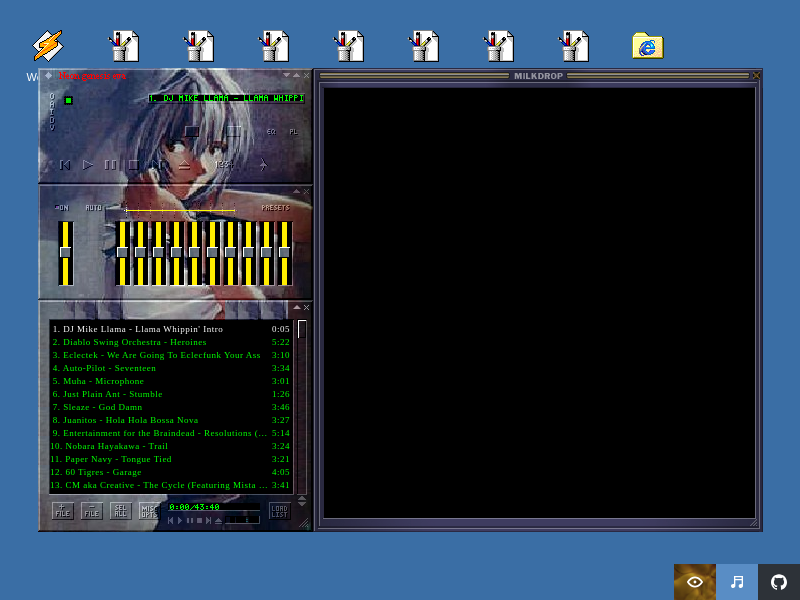Open the MISC OPTS menu in the playlist
This screenshot has height=600, width=800.
(149, 511)
